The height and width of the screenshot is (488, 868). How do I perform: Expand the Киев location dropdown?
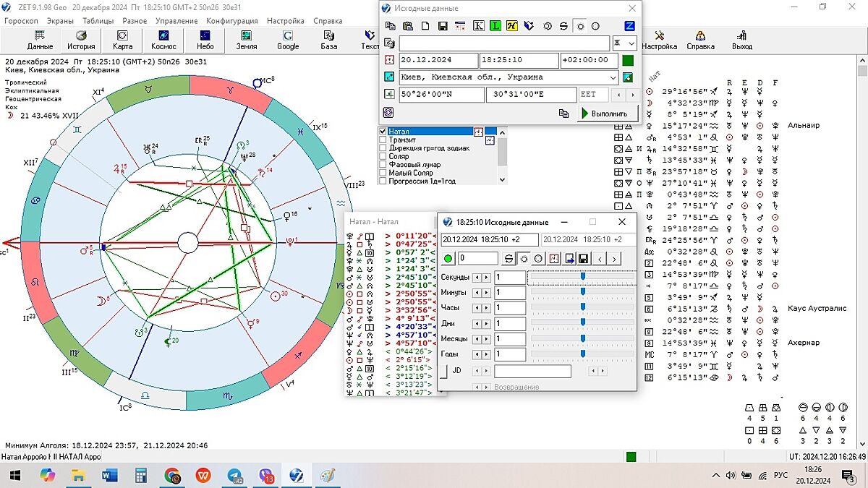(613, 77)
